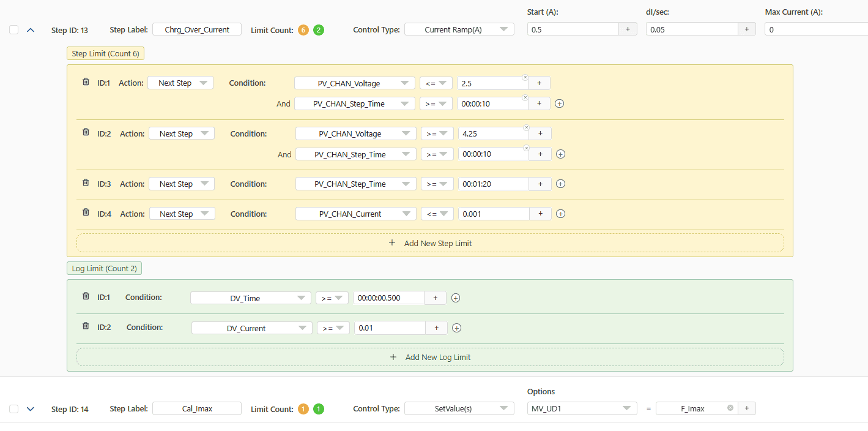This screenshot has height=431, width=868.
Task: Select the Step ID 14 checkbox
Action: 14,409
